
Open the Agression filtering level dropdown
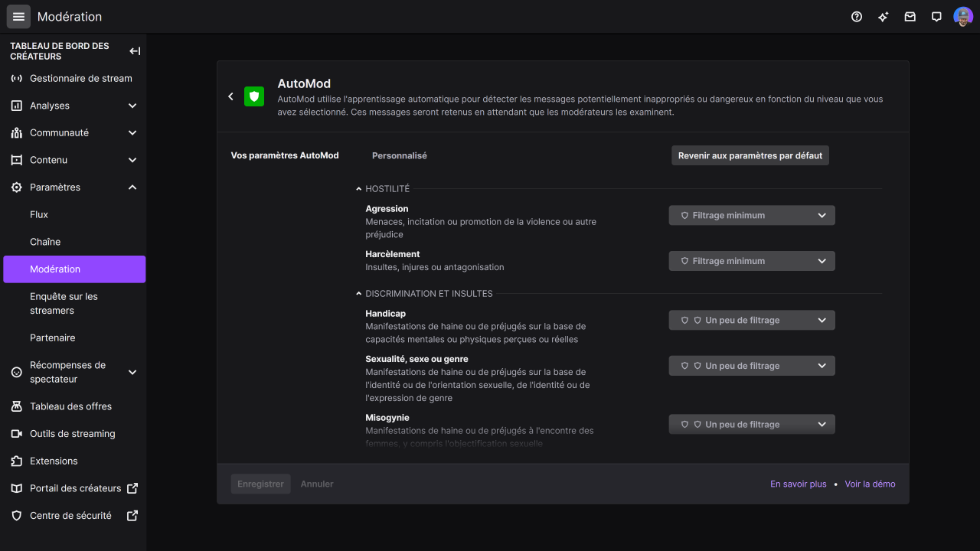[751, 216]
